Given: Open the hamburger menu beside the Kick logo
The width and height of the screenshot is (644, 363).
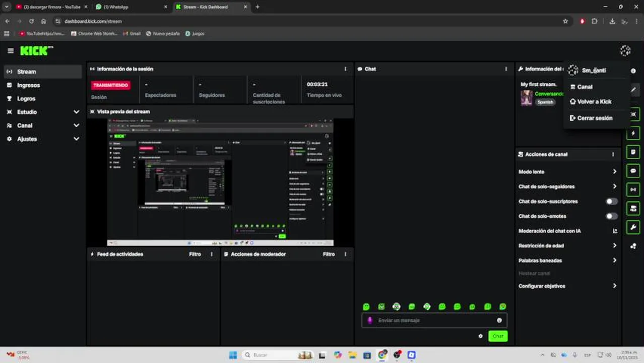Looking at the screenshot, I should pyautogui.click(x=11, y=51).
